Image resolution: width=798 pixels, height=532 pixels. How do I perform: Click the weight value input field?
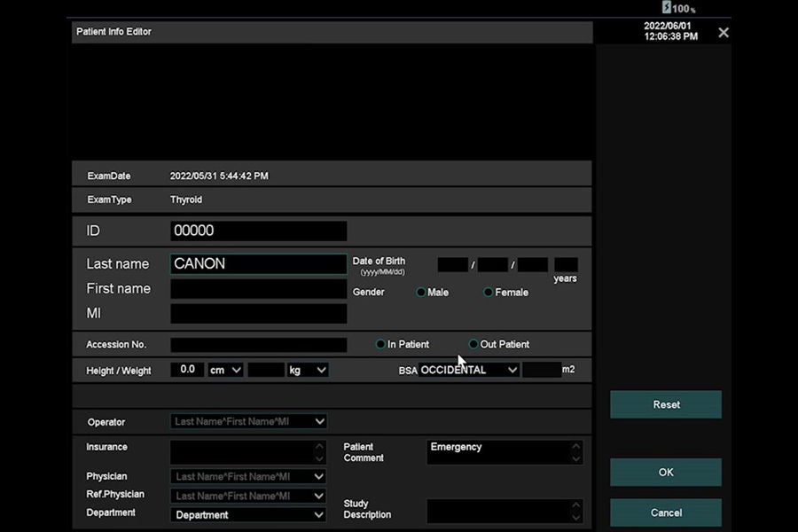(266, 370)
